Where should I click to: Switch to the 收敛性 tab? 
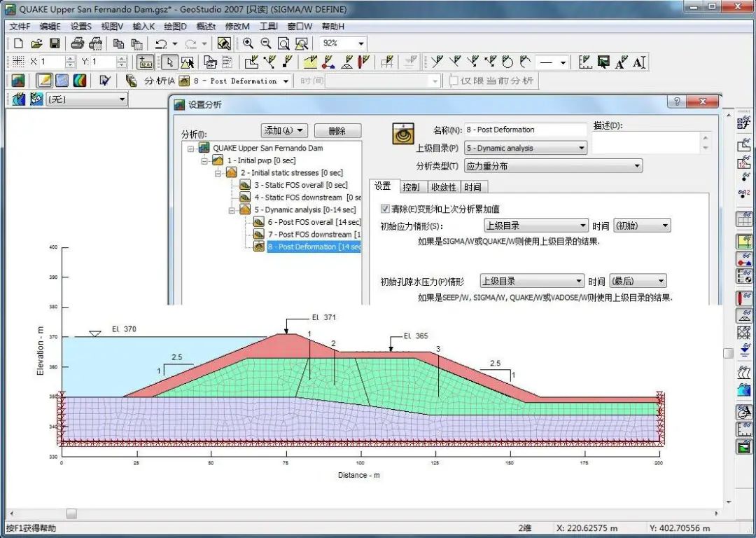click(443, 187)
